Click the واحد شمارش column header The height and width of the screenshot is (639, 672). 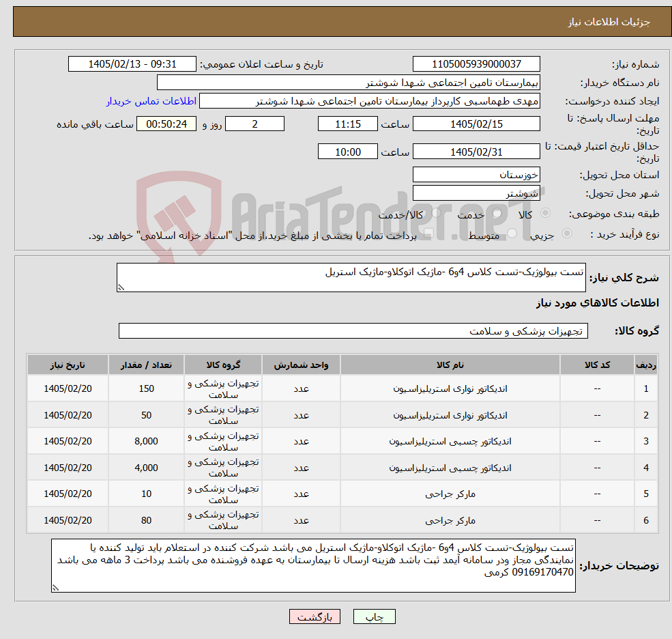tap(301, 365)
